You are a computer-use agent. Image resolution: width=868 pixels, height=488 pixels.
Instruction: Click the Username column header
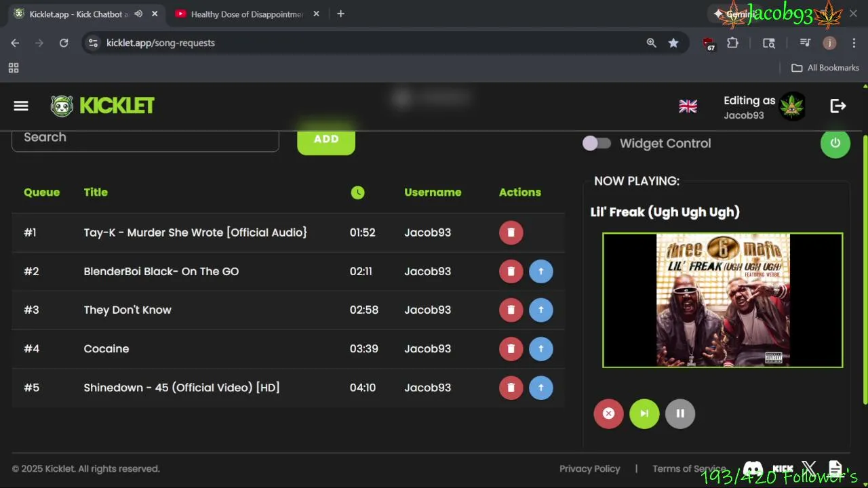[433, 192]
